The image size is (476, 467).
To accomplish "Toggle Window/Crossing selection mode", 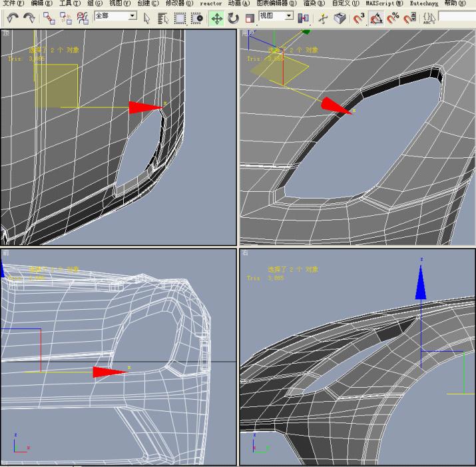I will click(x=197, y=18).
